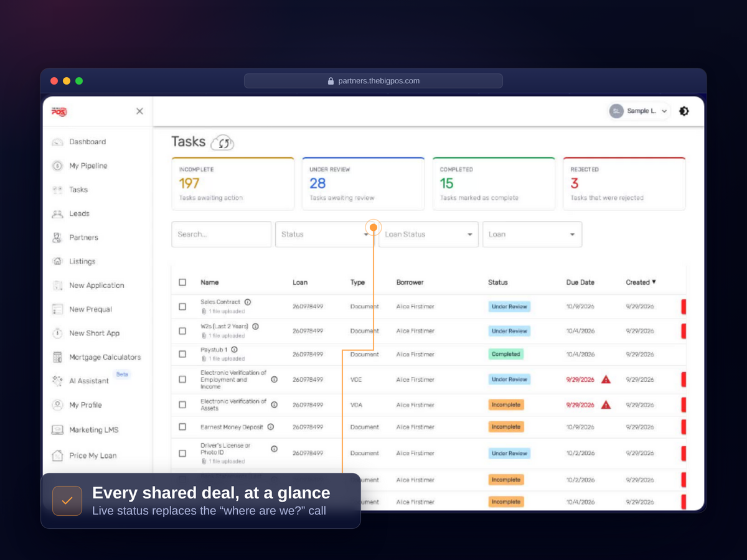This screenshot has width=747, height=560.
Task: Check the Driver's License or Photo ID checkbox
Action: [x=182, y=454]
